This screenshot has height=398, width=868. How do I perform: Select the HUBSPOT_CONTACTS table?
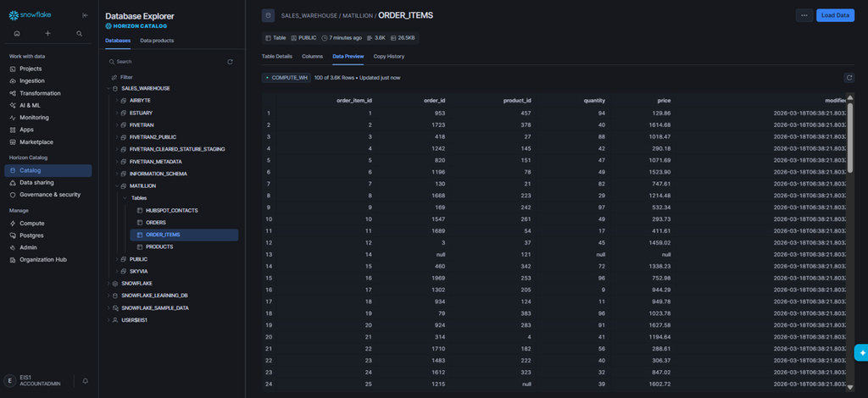[171, 211]
